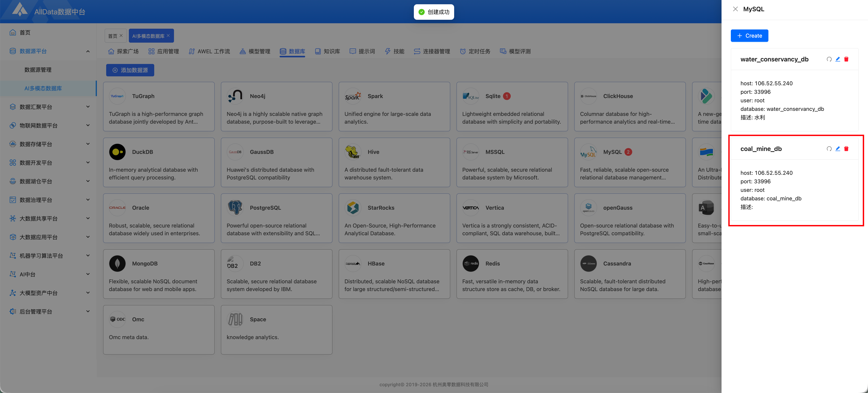This screenshot has height=393, width=868.
Task: Switch to AWEL 工作流 tab
Action: 209,51
